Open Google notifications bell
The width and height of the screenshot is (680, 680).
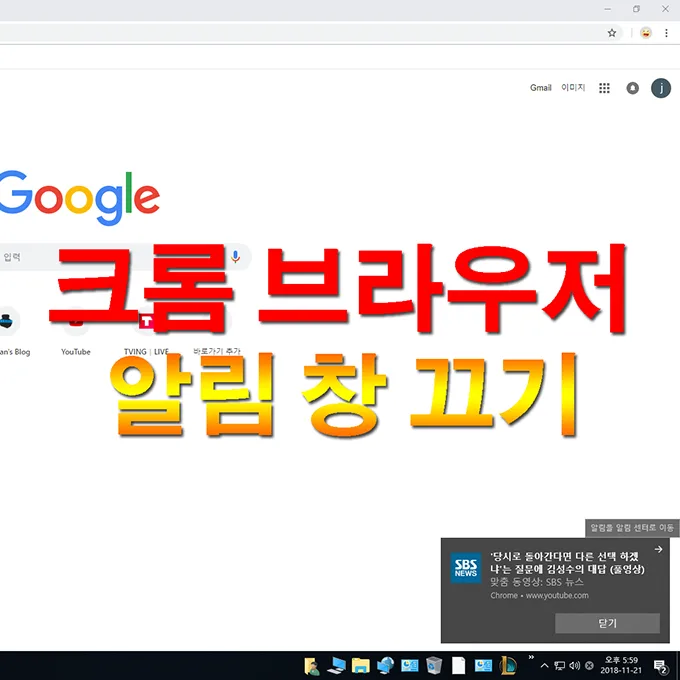coord(632,88)
